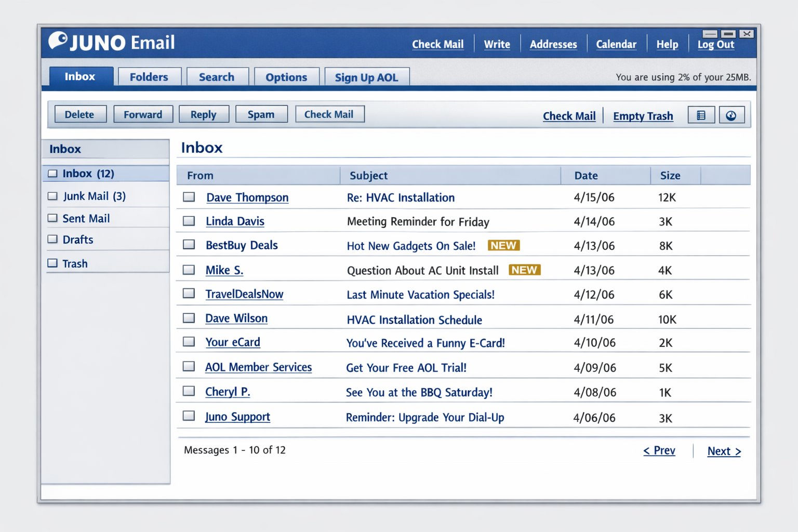The width and height of the screenshot is (798, 532).
Task: Open the Re: HVAC Installation message
Action: pos(401,197)
